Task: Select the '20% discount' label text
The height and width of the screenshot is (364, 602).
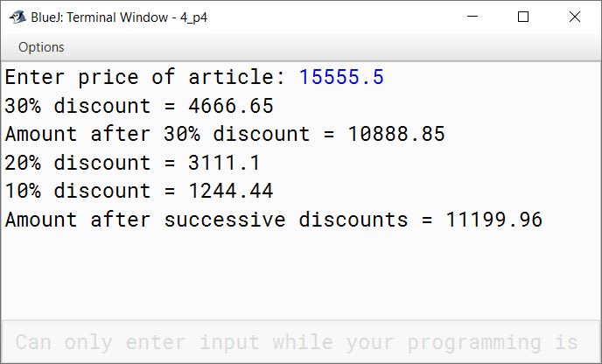Action: pos(77,163)
